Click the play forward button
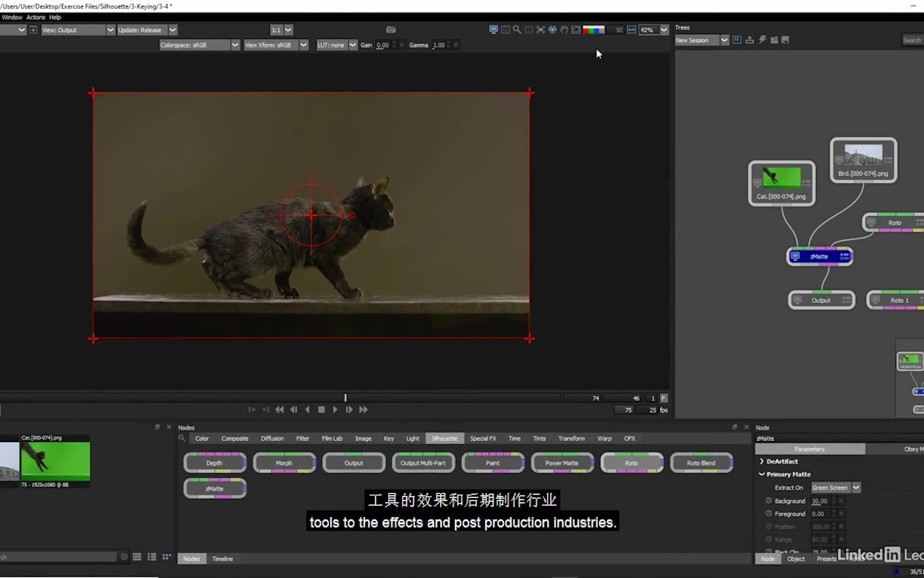This screenshot has height=578, width=924. point(335,409)
